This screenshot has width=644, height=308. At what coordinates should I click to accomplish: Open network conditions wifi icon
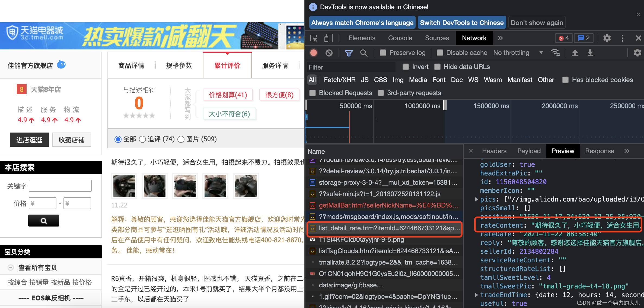pyautogui.click(x=555, y=53)
